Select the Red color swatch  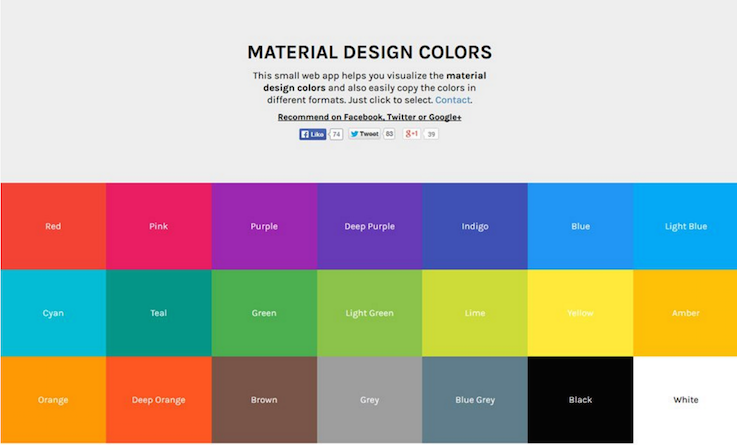[53, 227]
